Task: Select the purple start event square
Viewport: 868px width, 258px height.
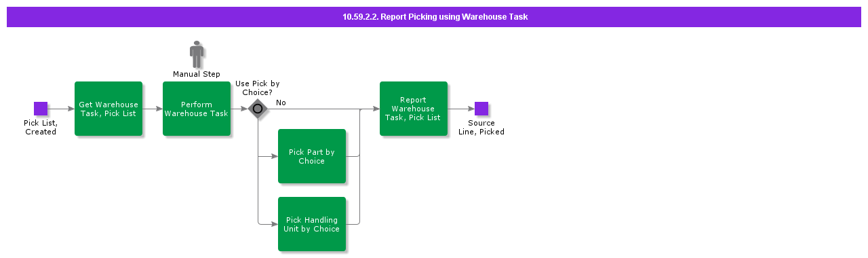Action: pyautogui.click(x=41, y=109)
